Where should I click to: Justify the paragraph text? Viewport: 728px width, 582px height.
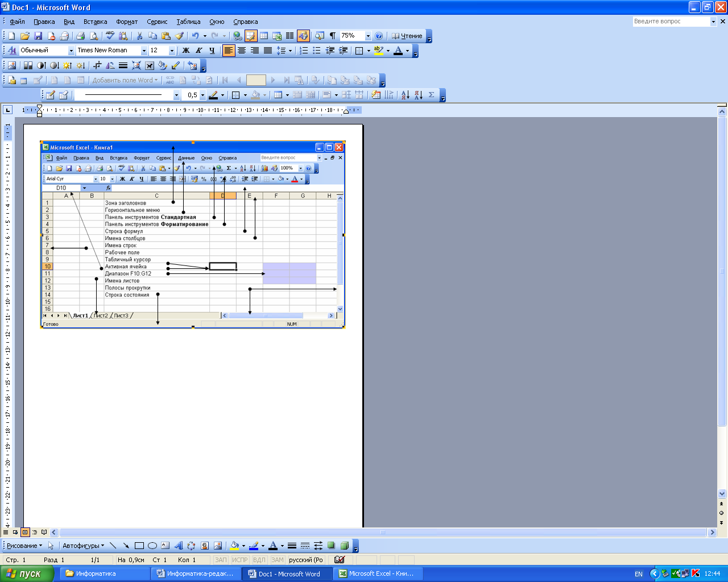tap(267, 51)
